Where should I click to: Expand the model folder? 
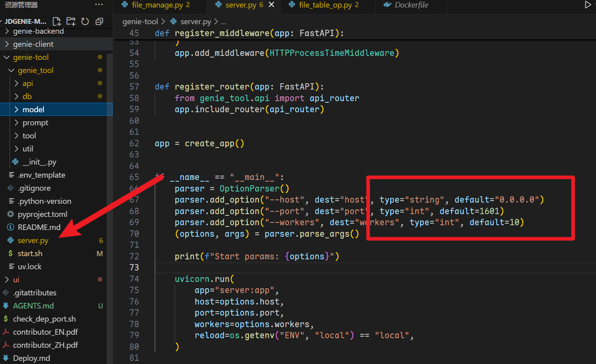tap(33, 109)
